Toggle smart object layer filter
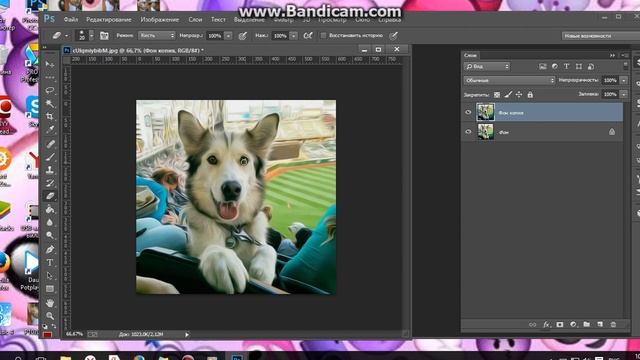 [x=591, y=67]
